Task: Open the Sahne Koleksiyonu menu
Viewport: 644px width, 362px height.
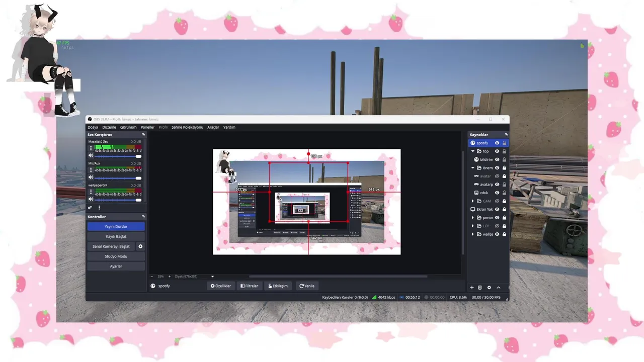Action: [x=187, y=127]
